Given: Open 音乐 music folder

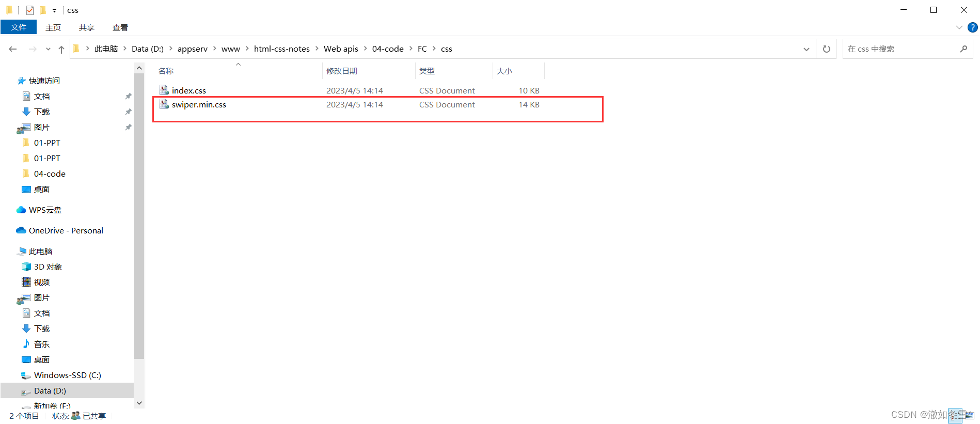Looking at the screenshot, I should [x=42, y=344].
